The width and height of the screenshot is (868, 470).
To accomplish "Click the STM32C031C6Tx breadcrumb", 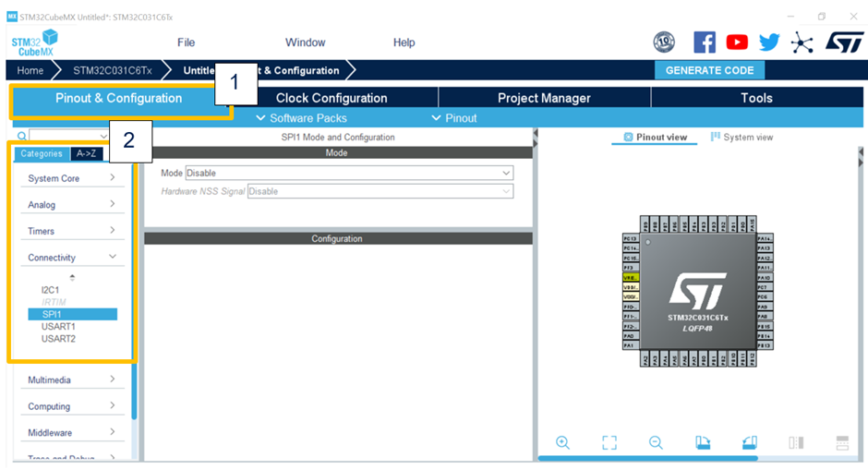I will point(113,70).
